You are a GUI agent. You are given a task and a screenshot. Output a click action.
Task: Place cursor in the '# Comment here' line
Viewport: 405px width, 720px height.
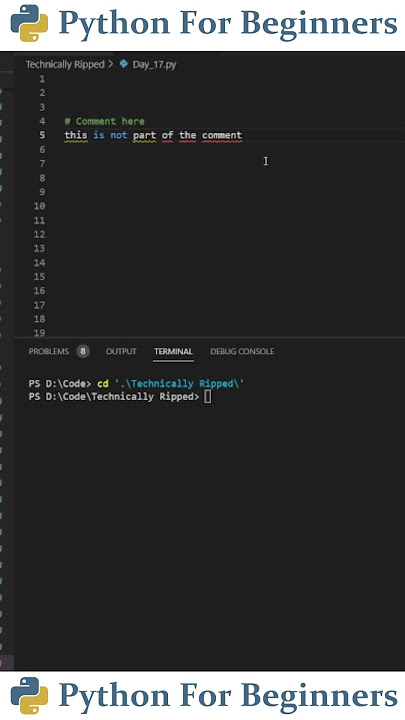point(105,121)
